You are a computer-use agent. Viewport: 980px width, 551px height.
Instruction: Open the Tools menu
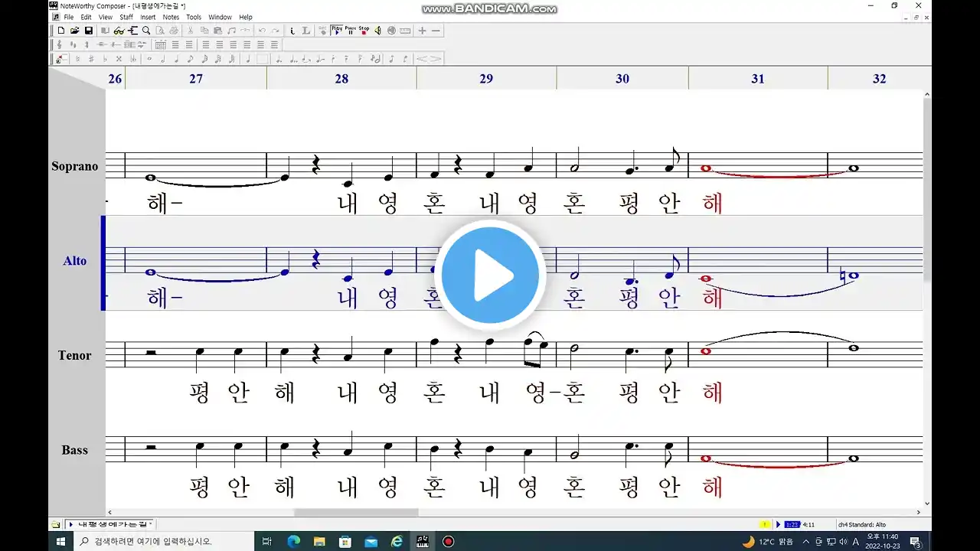194,17
